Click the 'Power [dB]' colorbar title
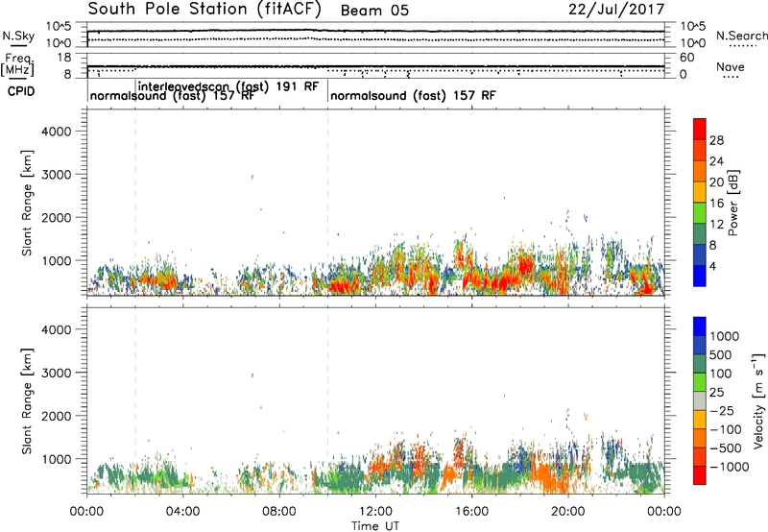This screenshot has height=532, width=768. tap(733, 203)
